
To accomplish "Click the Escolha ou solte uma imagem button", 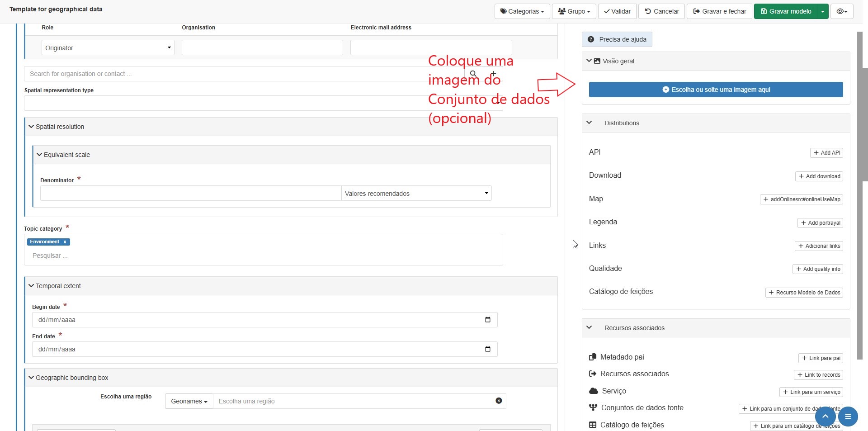I will tap(716, 90).
